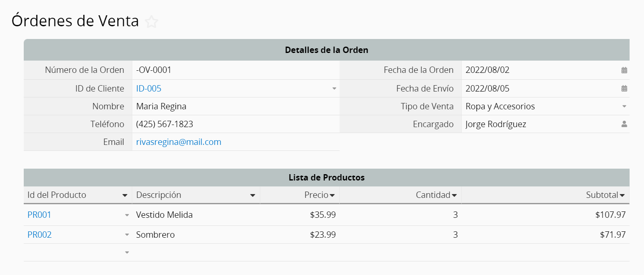This screenshot has height=275, width=644.
Task: Expand the PR001 product dropdown arrow
Action: pos(127,215)
